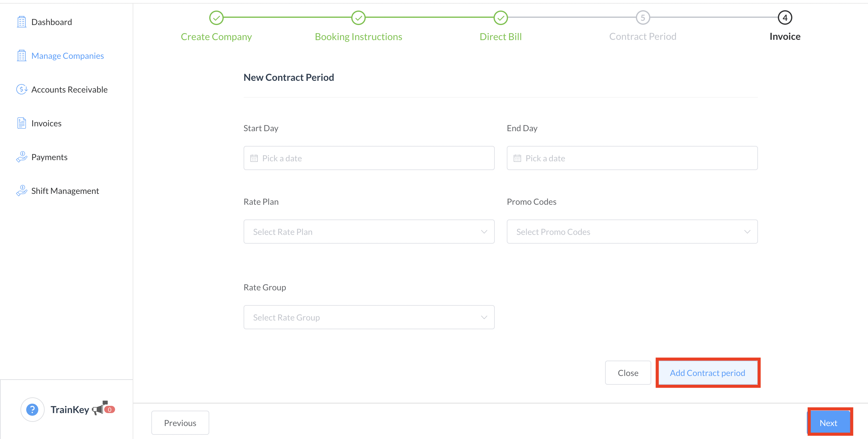Expand the Select Rate Group dropdown

click(x=369, y=317)
